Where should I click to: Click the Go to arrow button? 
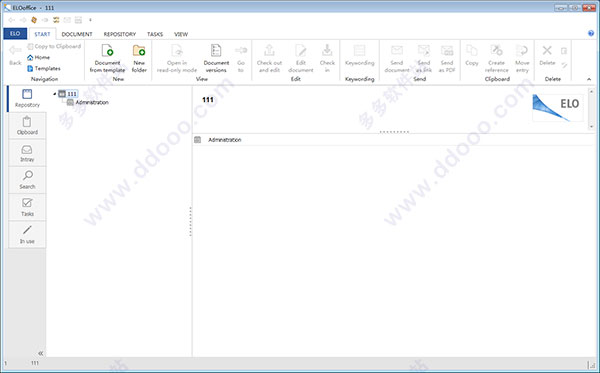point(241,58)
